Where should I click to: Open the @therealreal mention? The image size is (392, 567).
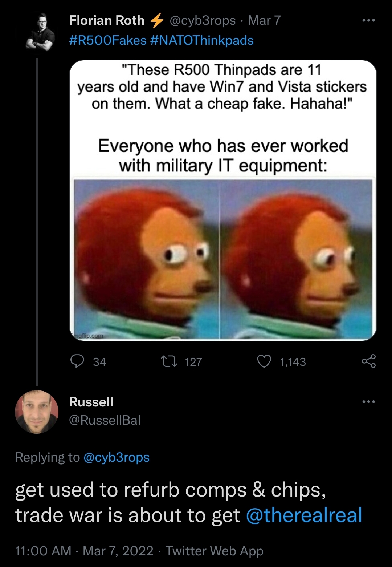pyautogui.click(x=304, y=515)
